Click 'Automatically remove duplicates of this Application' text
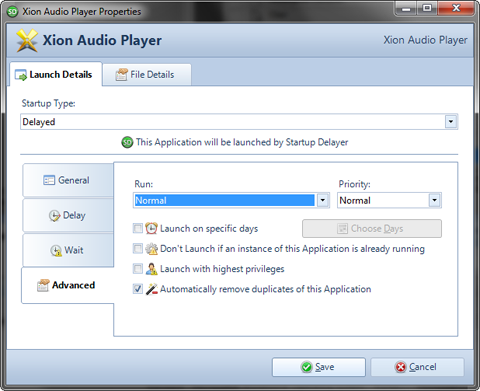 266,289
